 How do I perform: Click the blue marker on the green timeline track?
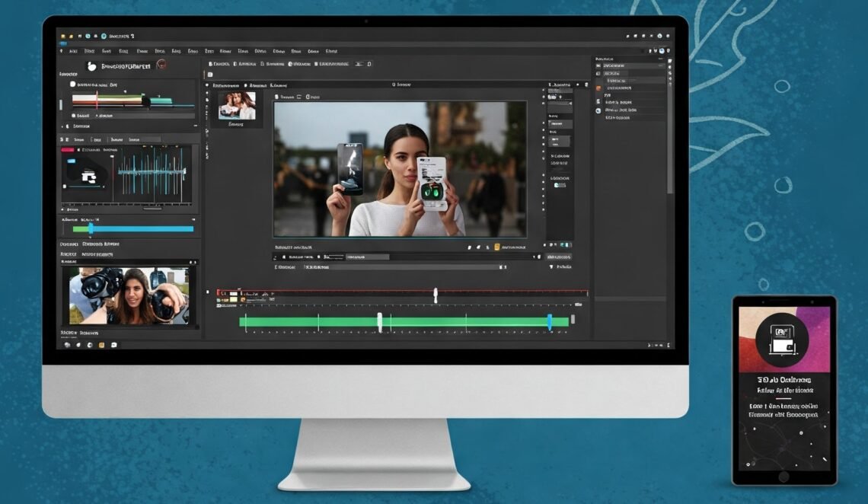tap(550, 322)
